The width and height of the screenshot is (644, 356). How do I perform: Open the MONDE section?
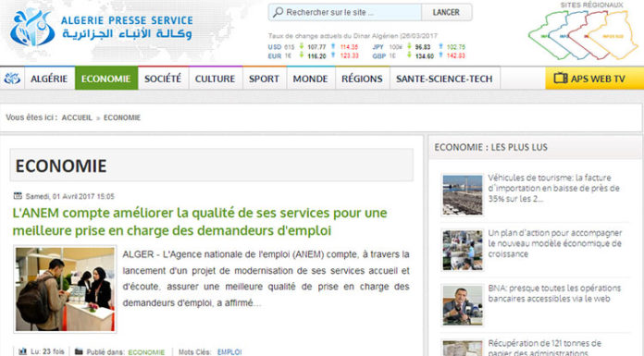click(x=311, y=79)
